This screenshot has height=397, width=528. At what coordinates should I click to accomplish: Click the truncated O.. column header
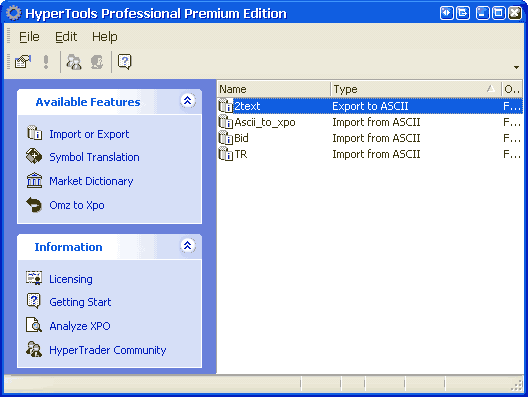tap(512, 89)
